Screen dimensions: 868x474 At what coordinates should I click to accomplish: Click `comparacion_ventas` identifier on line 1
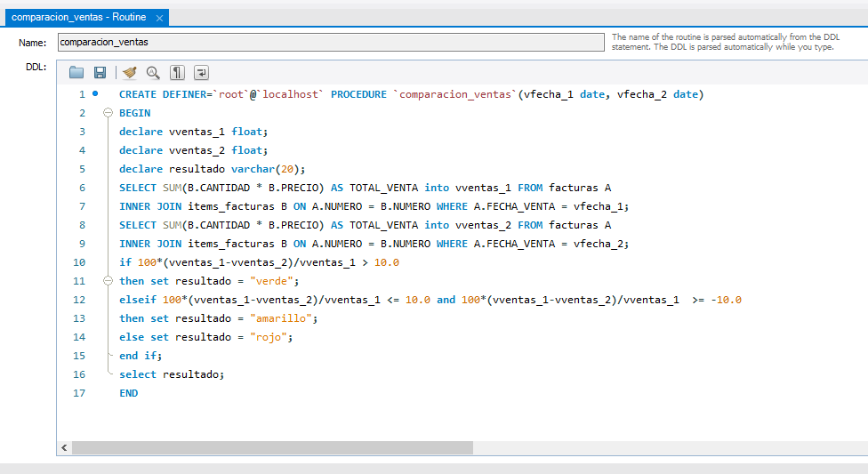pyautogui.click(x=455, y=94)
